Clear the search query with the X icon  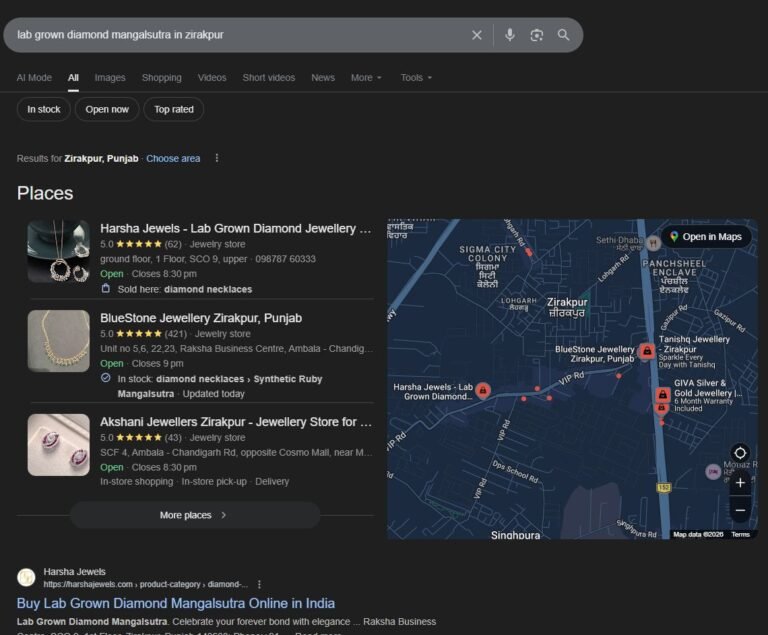[477, 35]
